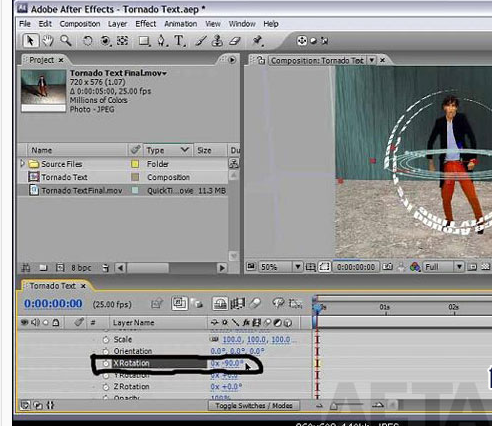Delete selected project item with trash icon
The image size is (492, 426).
[105, 268]
